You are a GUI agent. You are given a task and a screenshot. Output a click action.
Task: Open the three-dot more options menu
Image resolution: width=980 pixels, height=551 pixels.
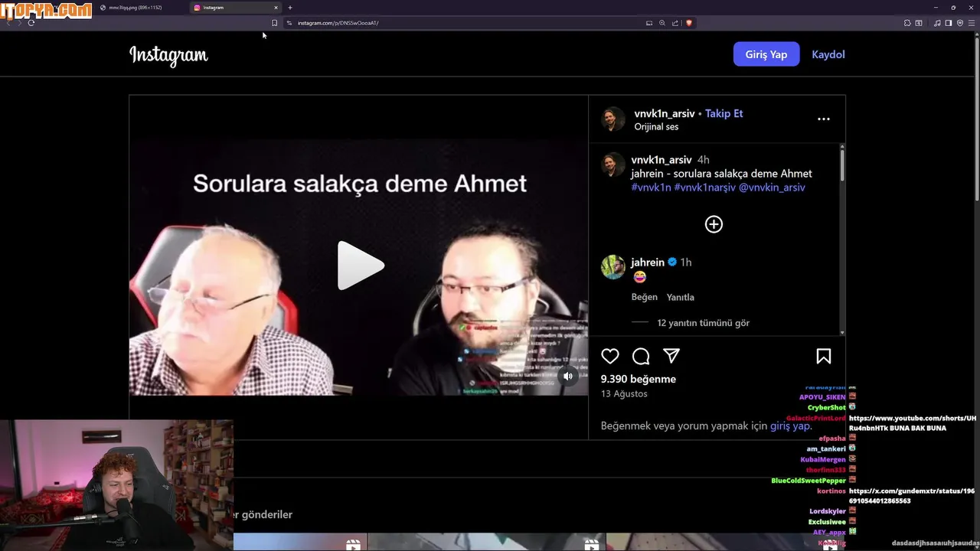click(824, 119)
